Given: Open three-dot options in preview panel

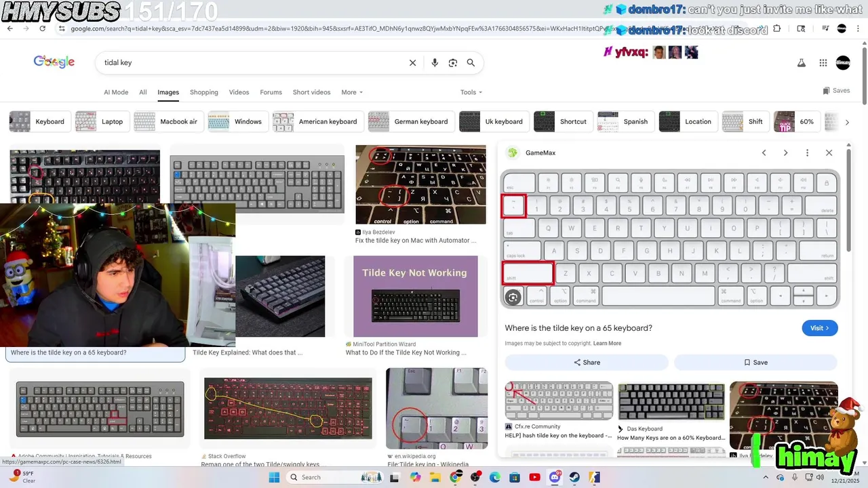Looking at the screenshot, I should [x=807, y=152].
